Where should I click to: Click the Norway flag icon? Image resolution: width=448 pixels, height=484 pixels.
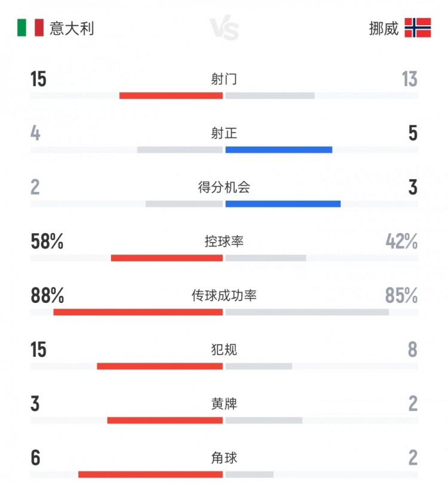tap(418, 28)
